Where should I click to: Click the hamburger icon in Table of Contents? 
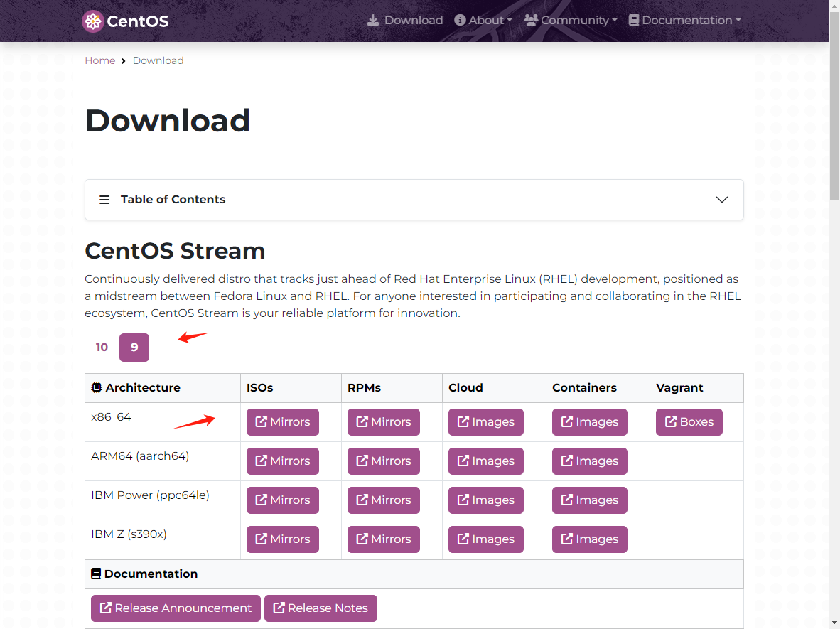pyautogui.click(x=104, y=200)
